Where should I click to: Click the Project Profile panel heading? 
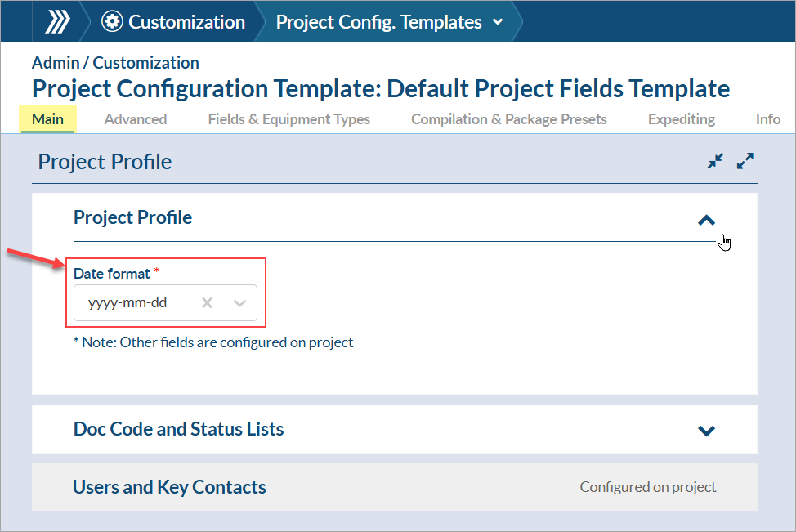coord(105,162)
